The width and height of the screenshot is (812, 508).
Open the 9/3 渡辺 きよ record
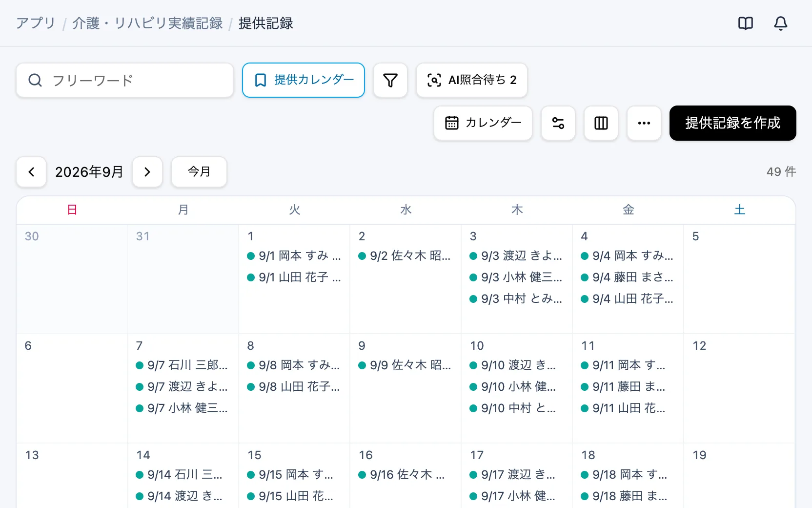(516, 256)
